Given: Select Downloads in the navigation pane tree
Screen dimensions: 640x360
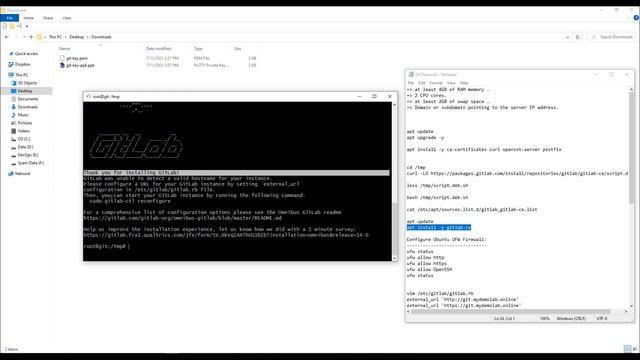Looking at the screenshot, I should [28, 107].
